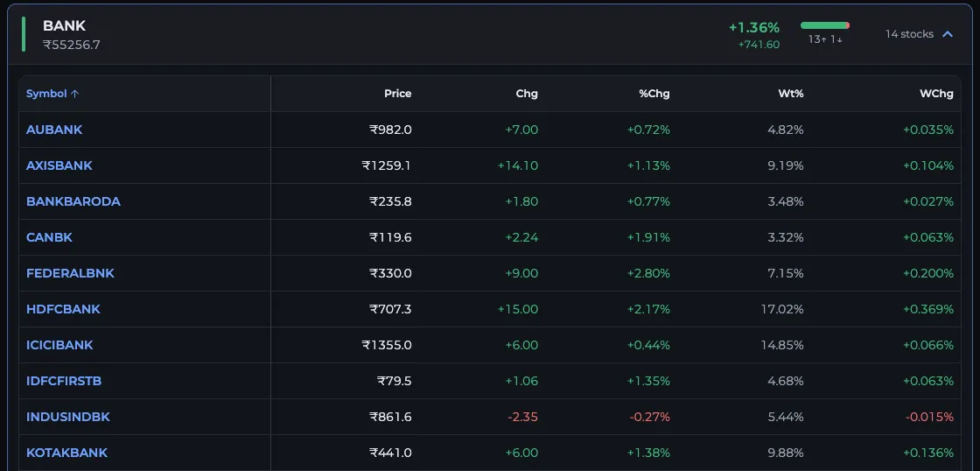
Task: Click KOTAKBANK percent change +1.38%
Action: tap(648, 453)
